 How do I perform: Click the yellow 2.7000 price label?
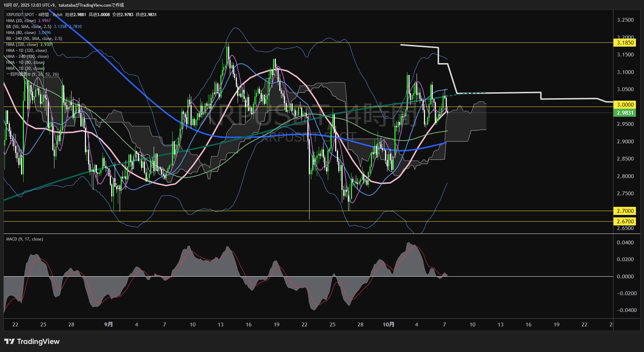pyautogui.click(x=625, y=211)
